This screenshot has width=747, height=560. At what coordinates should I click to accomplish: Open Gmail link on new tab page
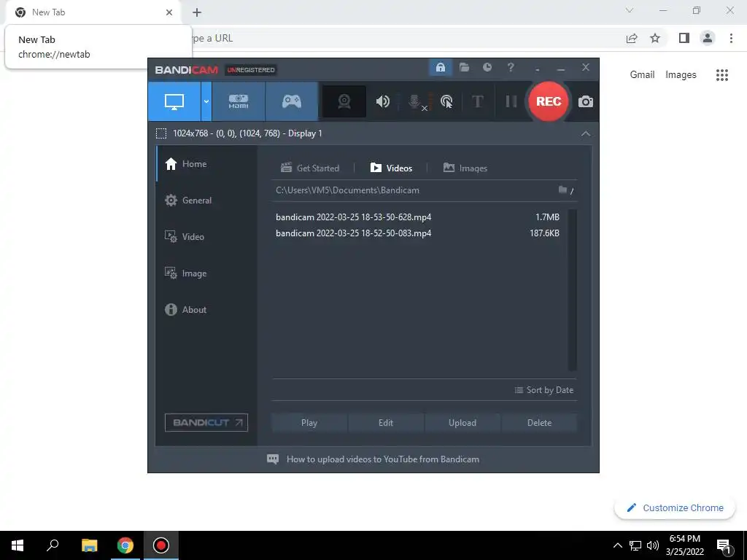(642, 75)
